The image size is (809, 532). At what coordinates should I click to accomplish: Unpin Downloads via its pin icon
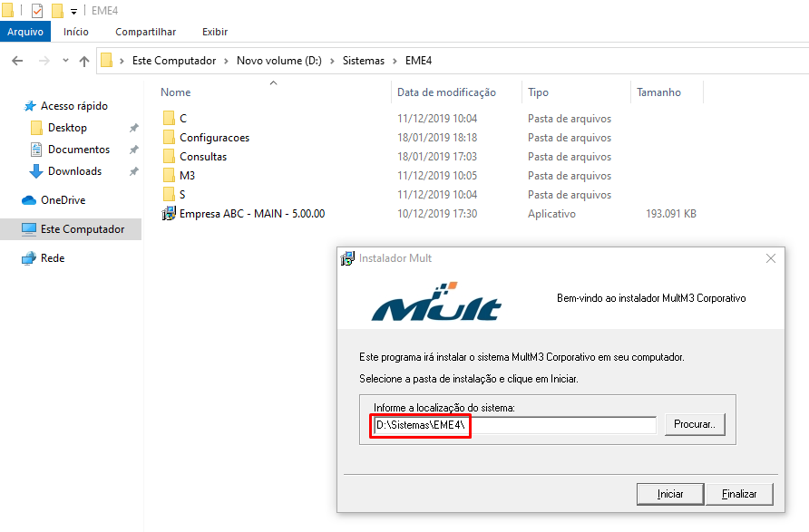click(133, 171)
